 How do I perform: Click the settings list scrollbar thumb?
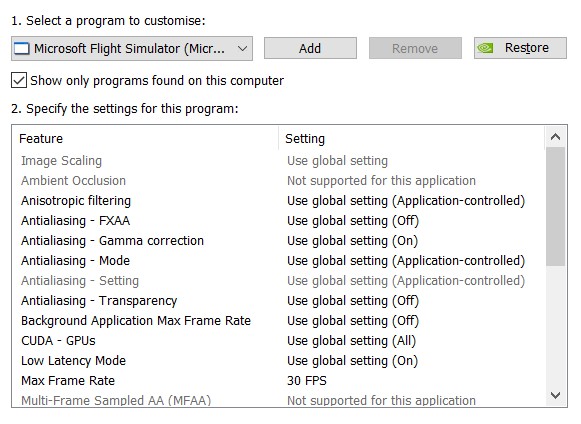coord(555,206)
